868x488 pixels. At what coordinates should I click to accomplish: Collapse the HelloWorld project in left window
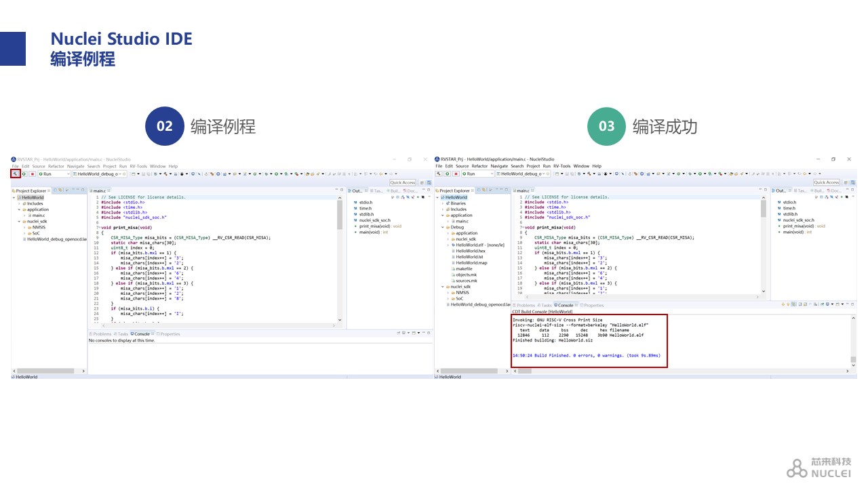click(14, 198)
